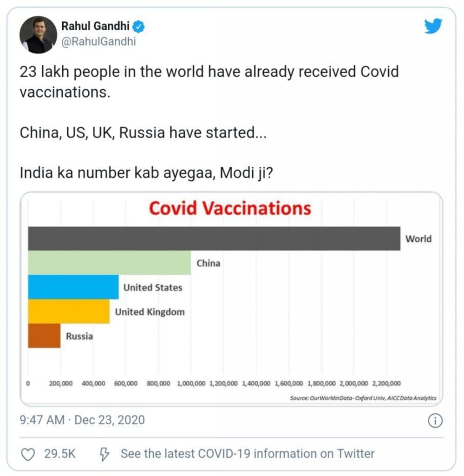The height and width of the screenshot is (476, 464).
Task: Like the tweet with heart icon
Action: tap(28, 454)
